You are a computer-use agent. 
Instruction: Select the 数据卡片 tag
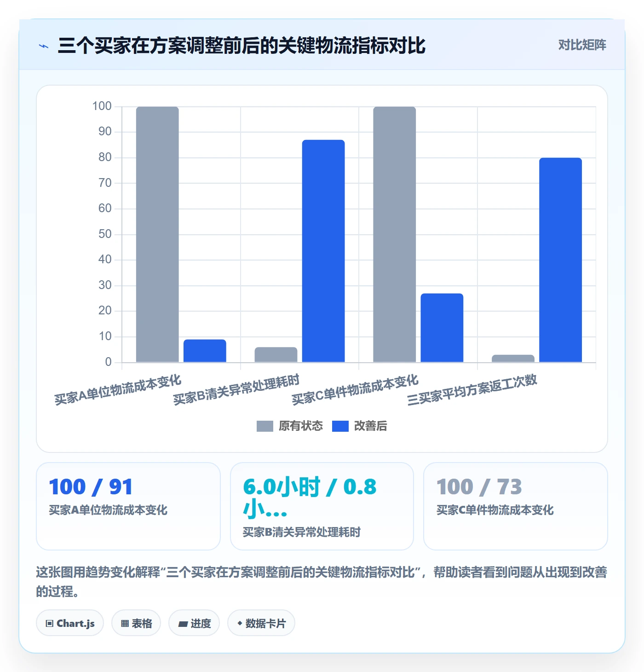point(261,623)
